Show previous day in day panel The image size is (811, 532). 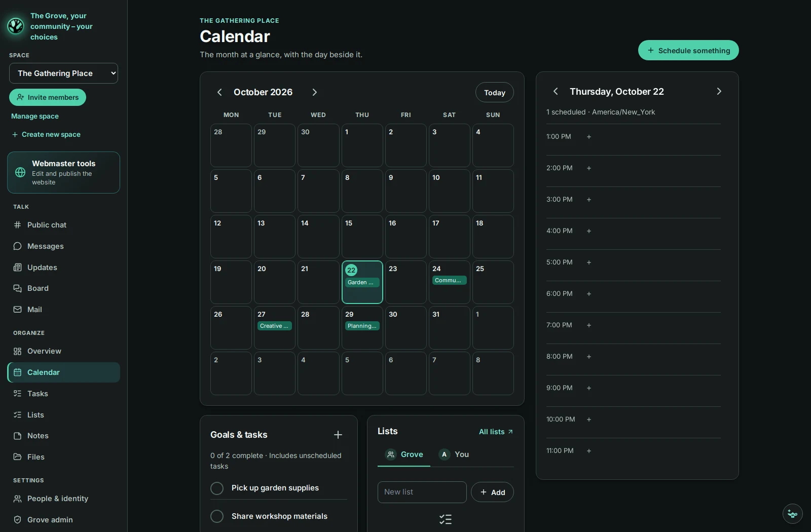pyautogui.click(x=556, y=91)
